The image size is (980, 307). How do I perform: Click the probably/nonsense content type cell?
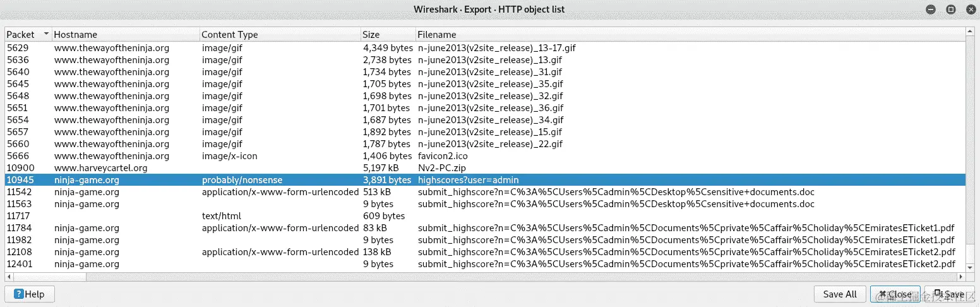tap(242, 180)
